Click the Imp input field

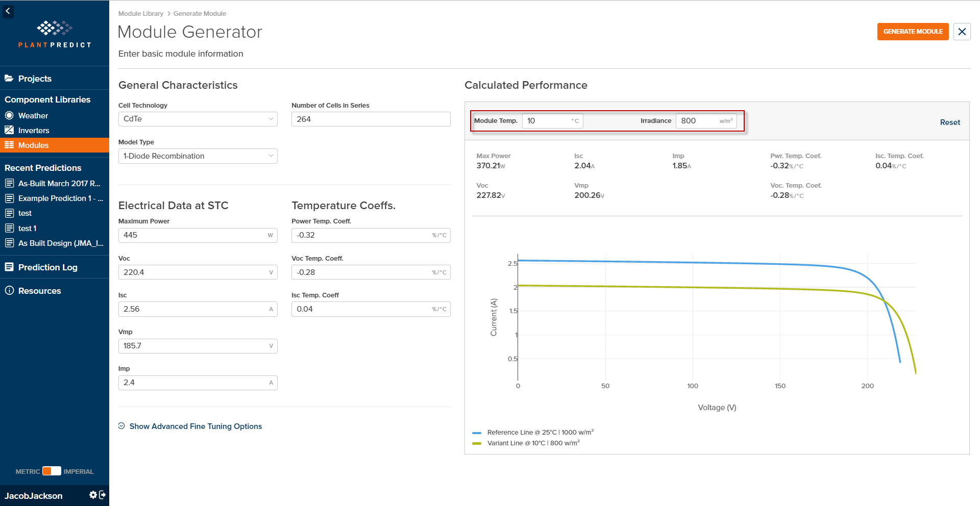(198, 383)
